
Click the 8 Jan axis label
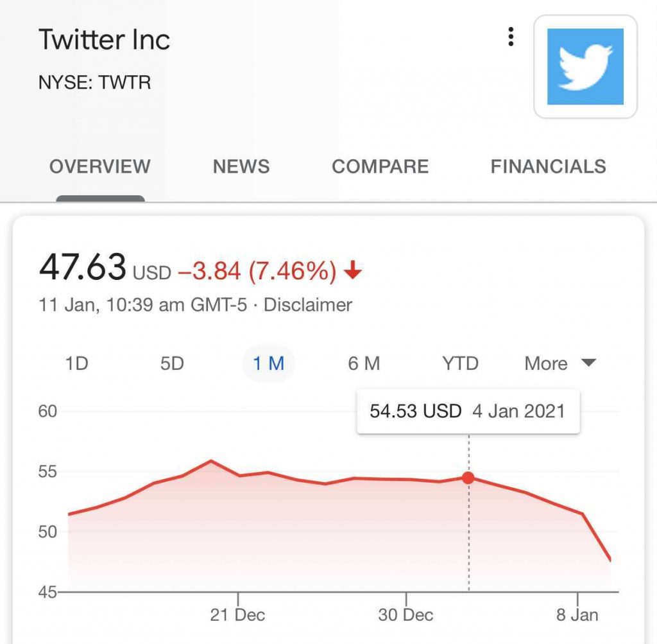tap(579, 614)
